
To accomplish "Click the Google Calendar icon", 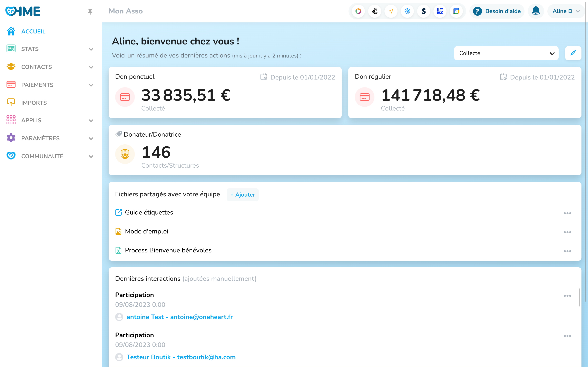I will coord(456,11).
